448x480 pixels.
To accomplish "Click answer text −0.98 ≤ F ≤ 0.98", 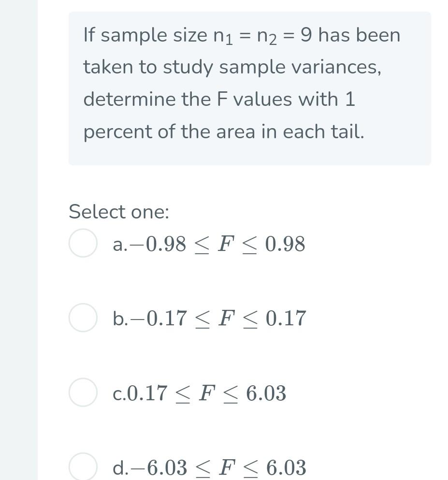I will [x=217, y=244].
